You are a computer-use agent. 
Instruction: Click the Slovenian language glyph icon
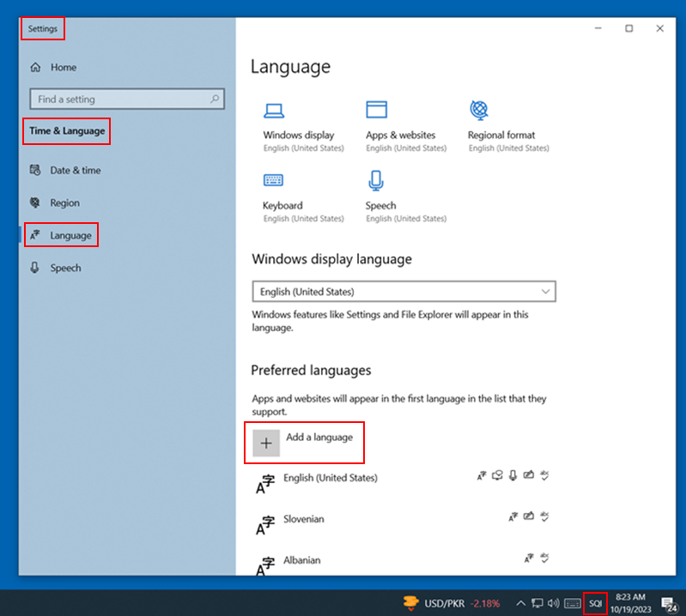[265, 525]
